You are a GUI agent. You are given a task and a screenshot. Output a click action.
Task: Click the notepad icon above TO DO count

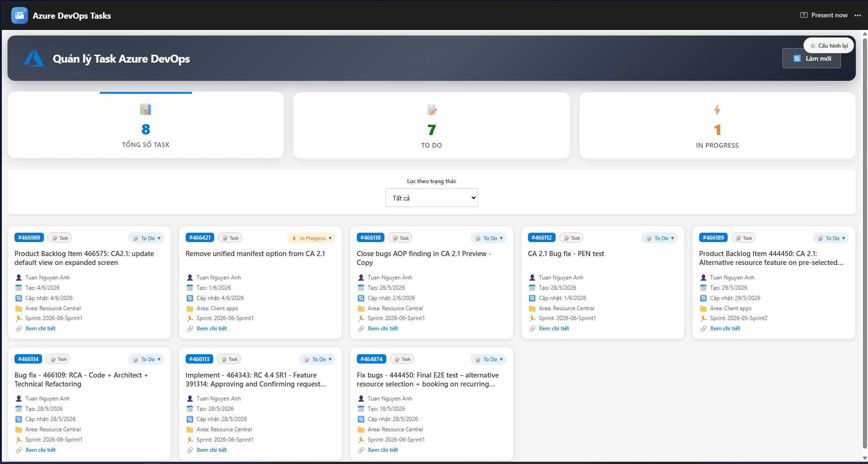(432, 110)
